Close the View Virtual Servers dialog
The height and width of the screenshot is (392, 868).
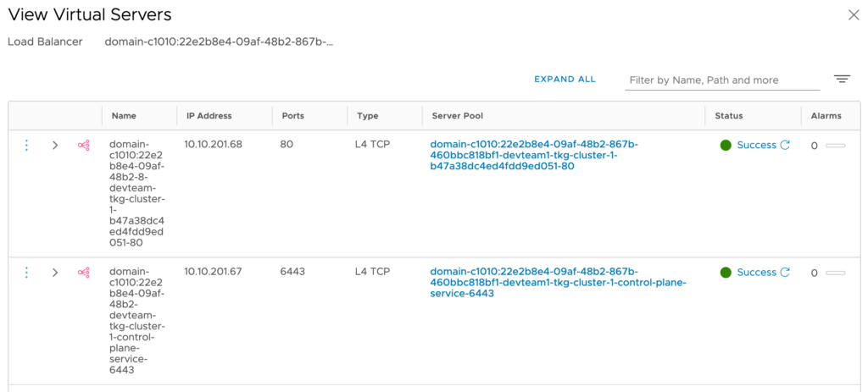[x=853, y=14]
